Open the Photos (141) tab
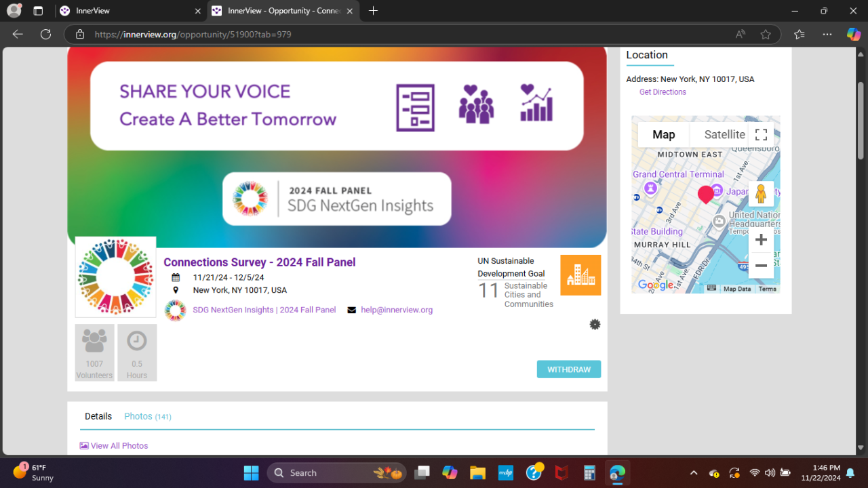The image size is (868, 488). (x=148, y=416)
